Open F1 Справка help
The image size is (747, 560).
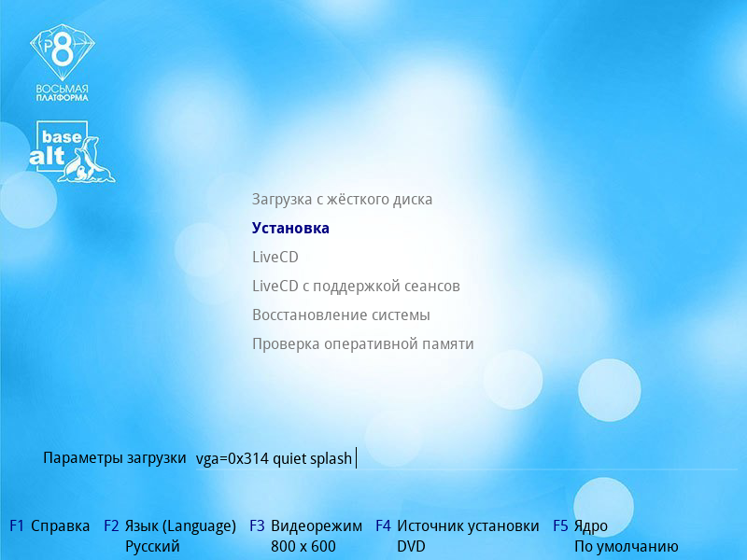pos(49,525)
